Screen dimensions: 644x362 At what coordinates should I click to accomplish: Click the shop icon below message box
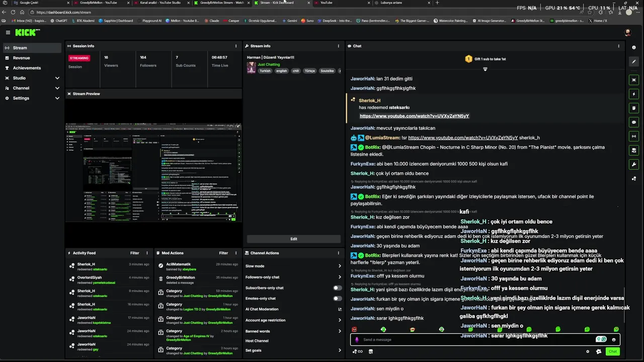click(371, 351)
